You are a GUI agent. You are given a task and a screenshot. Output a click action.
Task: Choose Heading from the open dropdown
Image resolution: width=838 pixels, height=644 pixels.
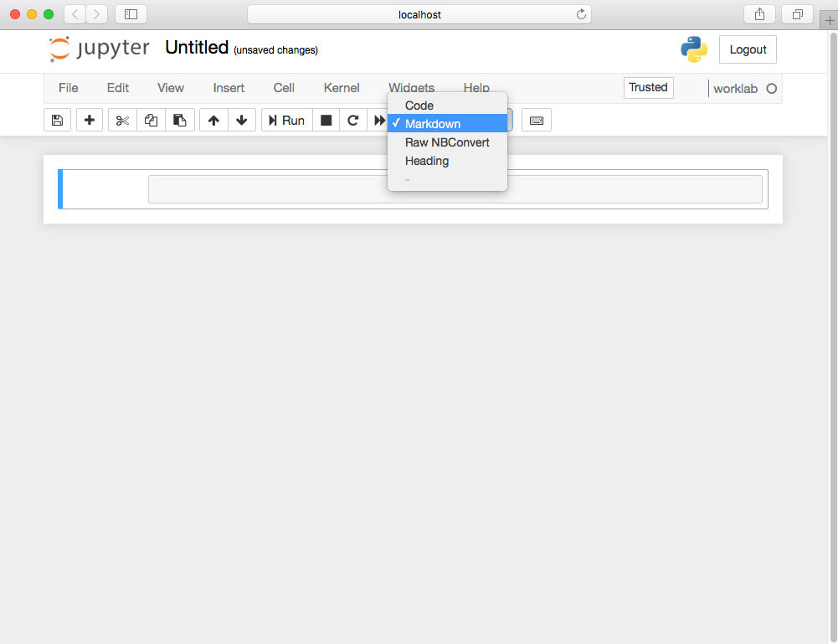tap(426, 161)
